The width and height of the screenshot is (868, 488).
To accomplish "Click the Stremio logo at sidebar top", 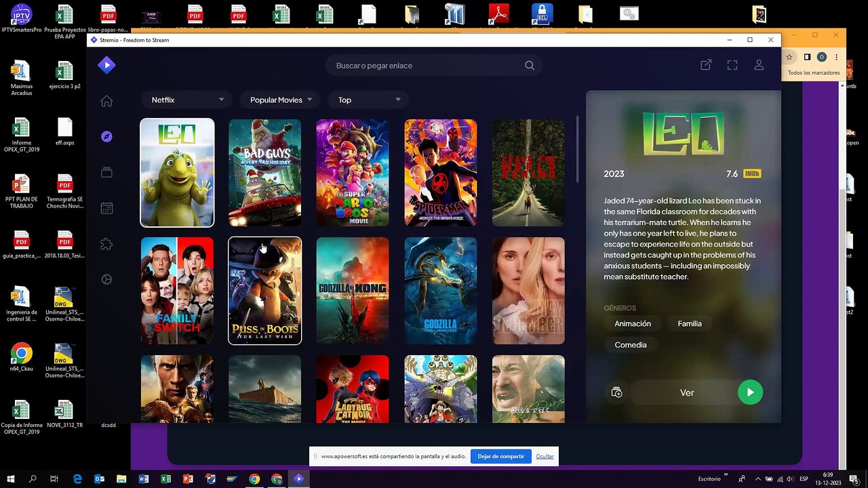I will [x=106, y=65].
